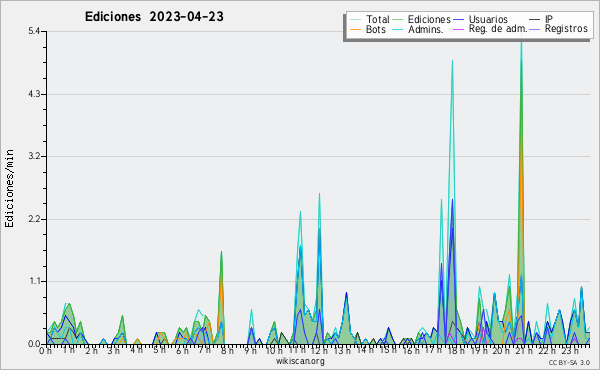Image resolution: width=600 pixels, height=370 pixels.
Task: Click the dark line swatch beside IP
Action: coord(535,19)
